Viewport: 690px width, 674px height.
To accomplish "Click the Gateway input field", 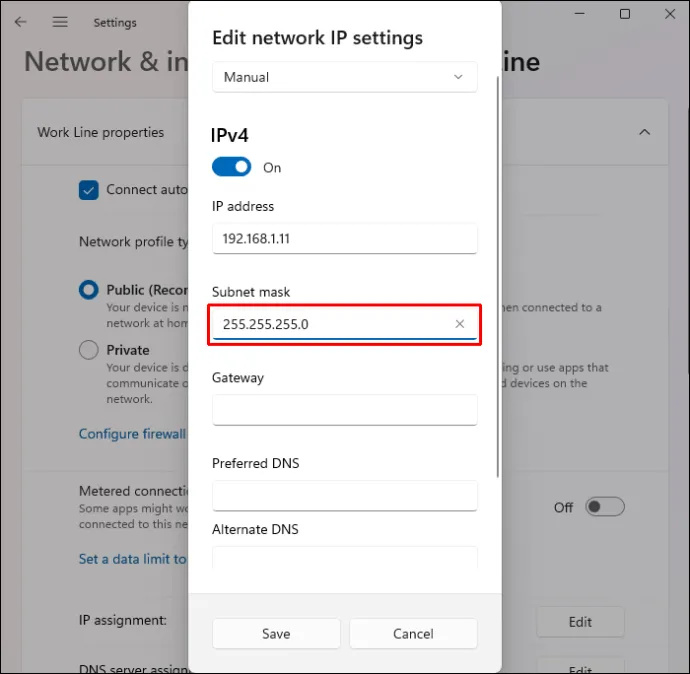I will click(x=345, y=410).
